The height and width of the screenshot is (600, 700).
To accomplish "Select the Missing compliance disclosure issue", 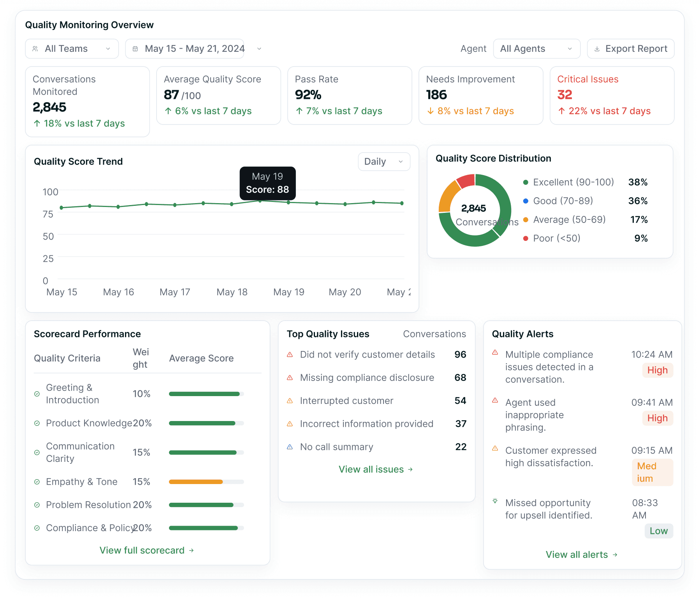I will coord(376,377).
